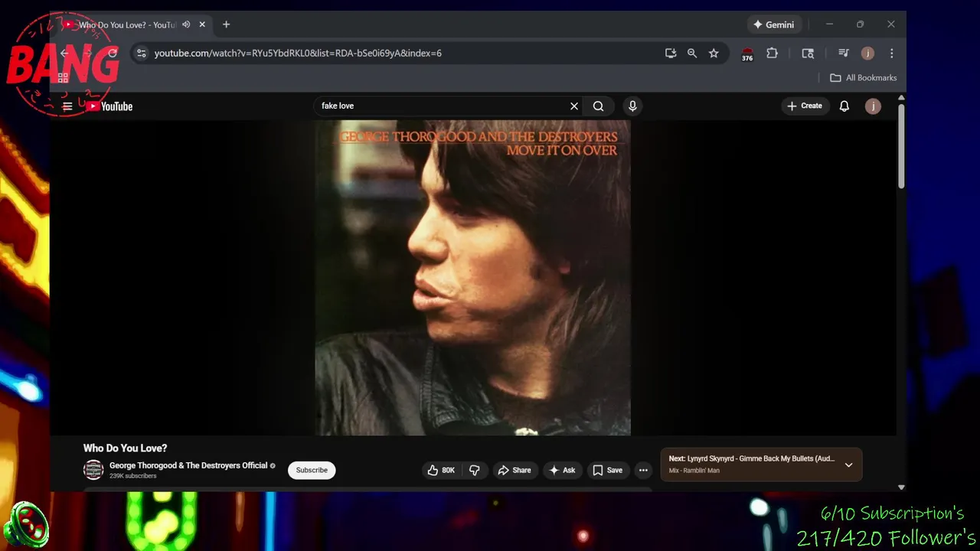Open the YouTube account avatar menu

point(873,106)
